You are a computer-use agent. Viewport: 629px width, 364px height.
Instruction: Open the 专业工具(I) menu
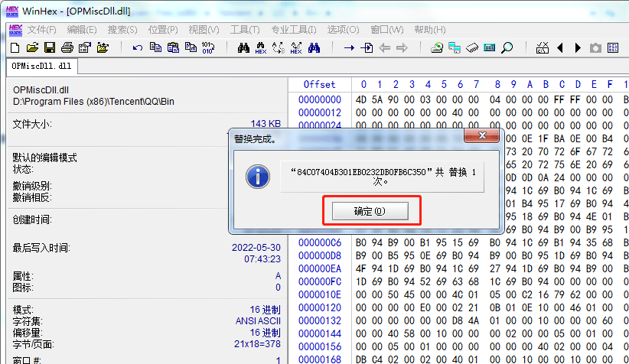point(294,30)
